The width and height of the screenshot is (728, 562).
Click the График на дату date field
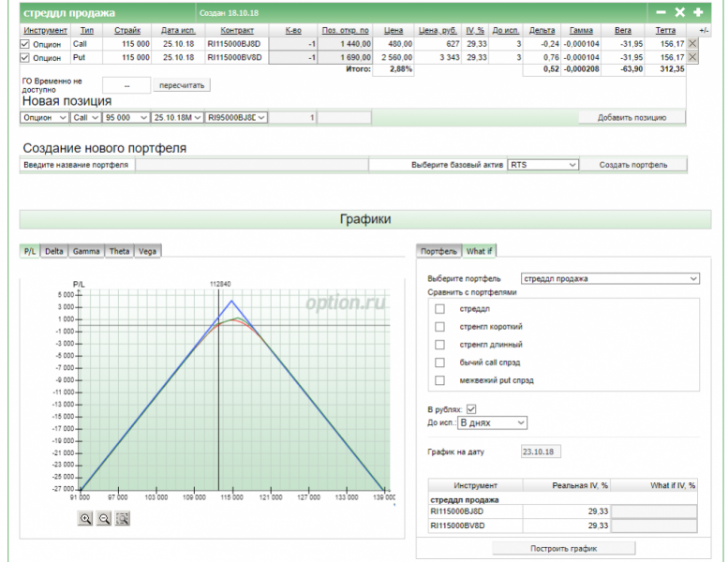[540, 451]
